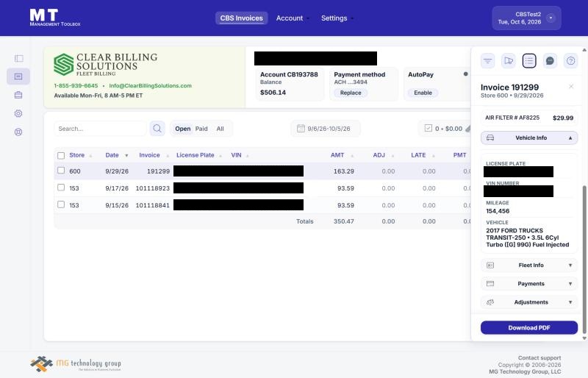Click the 163.29 amount cell
The image size is (588, 378).
tap(344, 171)
